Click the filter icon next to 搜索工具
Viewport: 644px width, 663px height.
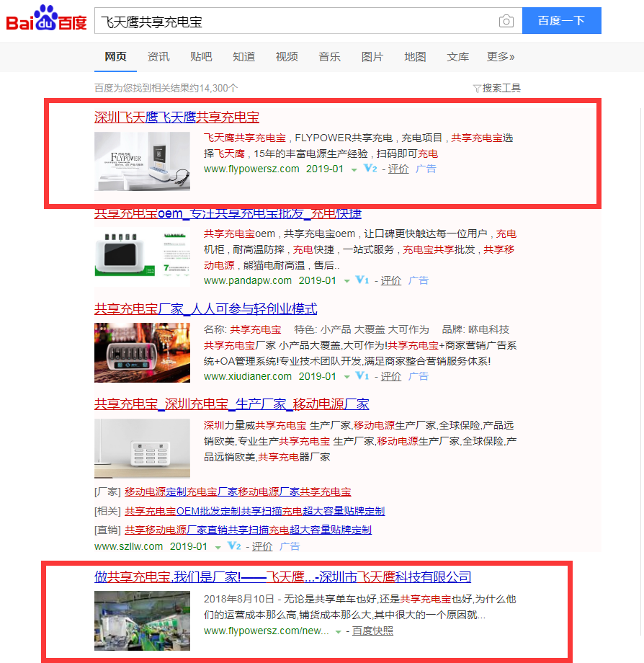click(x=475, y=86)
